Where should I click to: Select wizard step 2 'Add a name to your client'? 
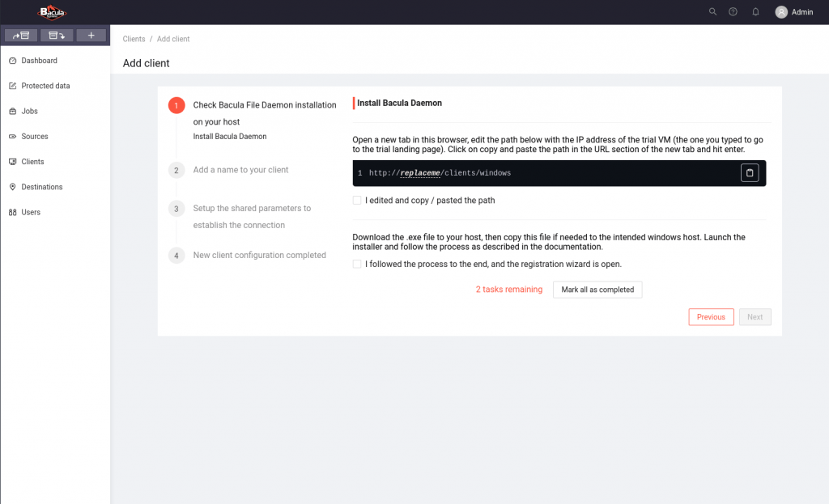pyautogui.click(x=240, y=170)
